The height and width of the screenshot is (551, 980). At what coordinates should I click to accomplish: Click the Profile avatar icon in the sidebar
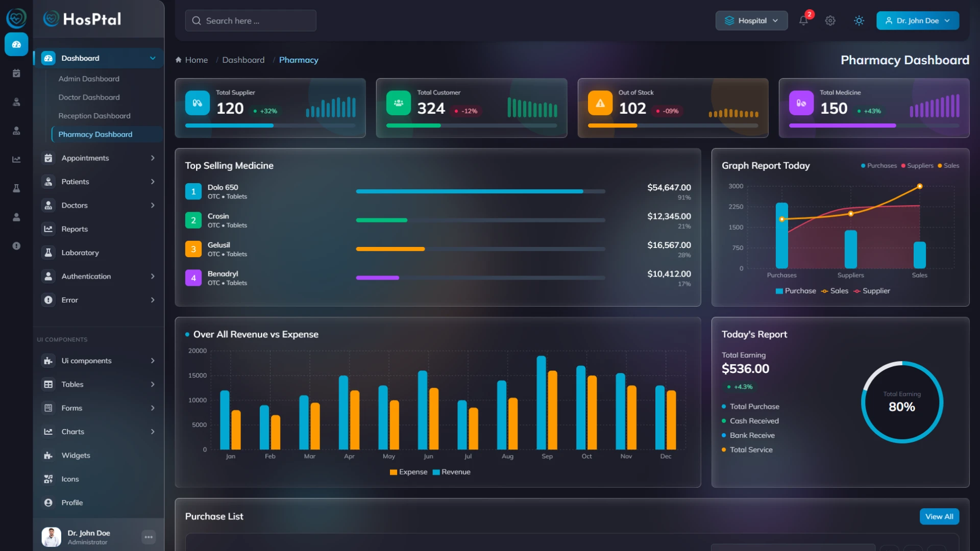pyautogui.click(x=48, y=503)
